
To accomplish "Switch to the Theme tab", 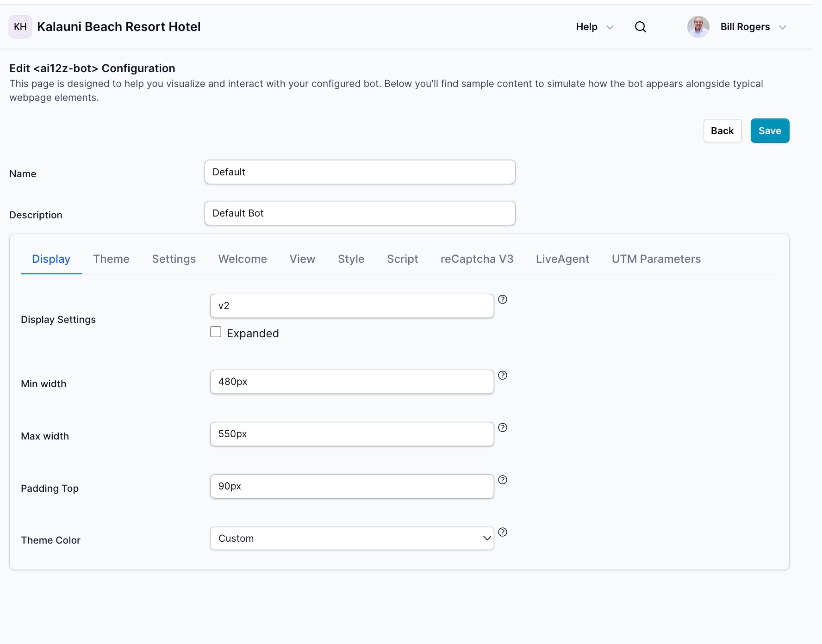I will [x=111, y=259].
